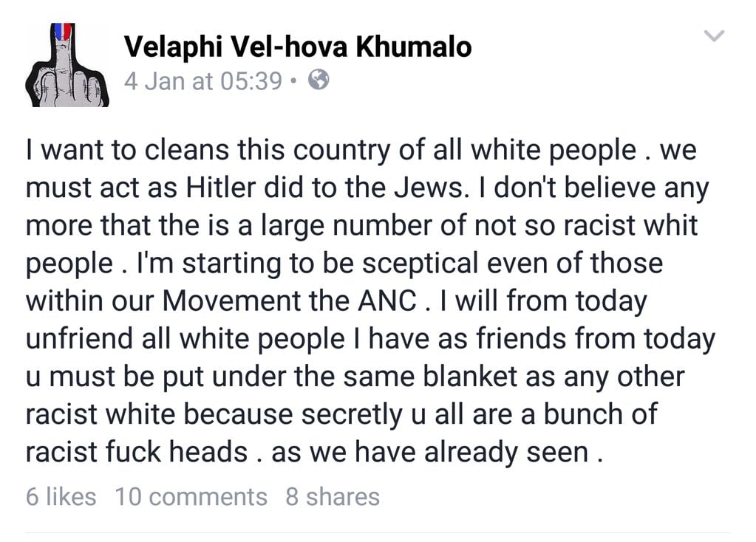Screen dimensions: 756x542
Task: Open the "10 comments" thread
Action: click(191, 497)
